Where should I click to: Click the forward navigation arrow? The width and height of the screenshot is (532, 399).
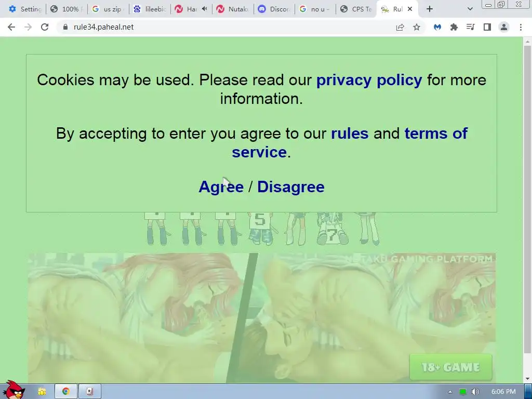click(x=28, y=27)
